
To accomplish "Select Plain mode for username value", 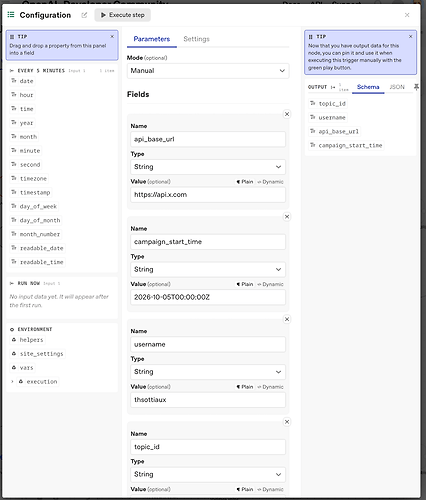I will [245, 387].
